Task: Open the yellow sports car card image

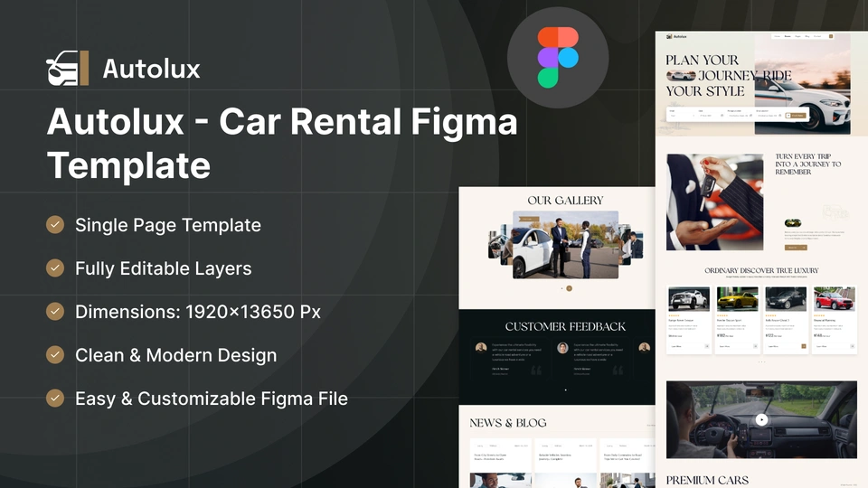Action: [738, 299]
